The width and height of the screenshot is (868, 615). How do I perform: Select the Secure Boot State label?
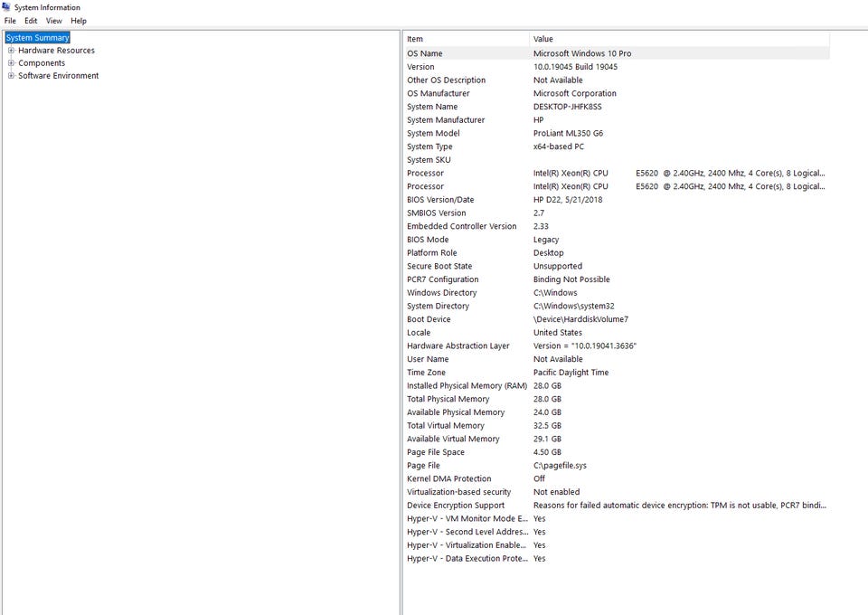pyautogui.click(x=439, y=266)
